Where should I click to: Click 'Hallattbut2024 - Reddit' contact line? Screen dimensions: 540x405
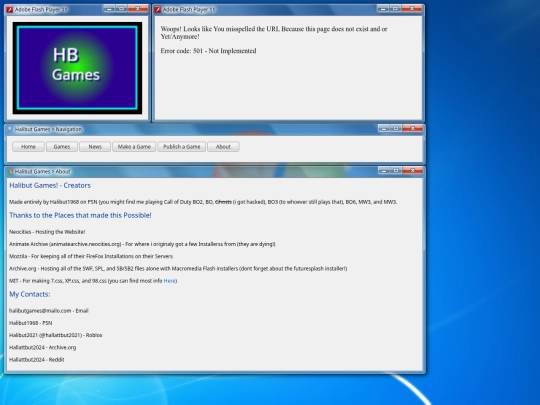tap(37, 360)
